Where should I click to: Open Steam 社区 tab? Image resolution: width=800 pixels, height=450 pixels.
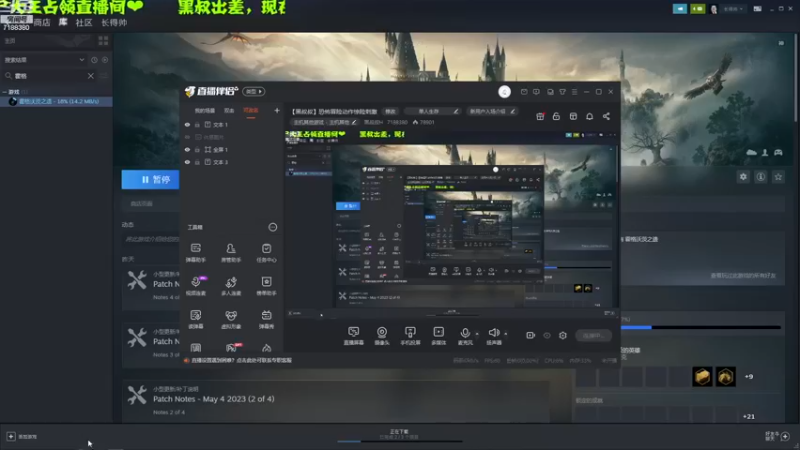[84, 22]
